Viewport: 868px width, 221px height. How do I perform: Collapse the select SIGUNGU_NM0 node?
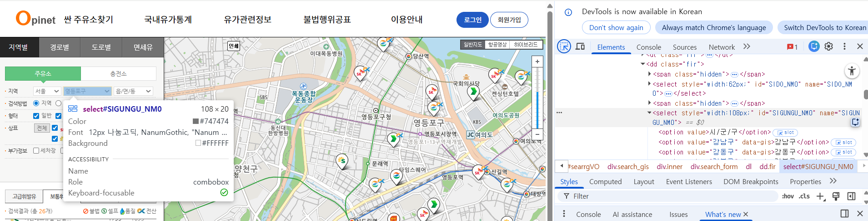tap(649, 113)
